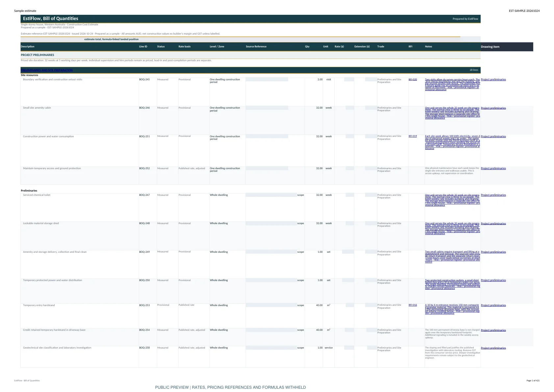Click the "Page 1 of 421" footer text
This screenshot has width=554, height=392.
point(533,380)
